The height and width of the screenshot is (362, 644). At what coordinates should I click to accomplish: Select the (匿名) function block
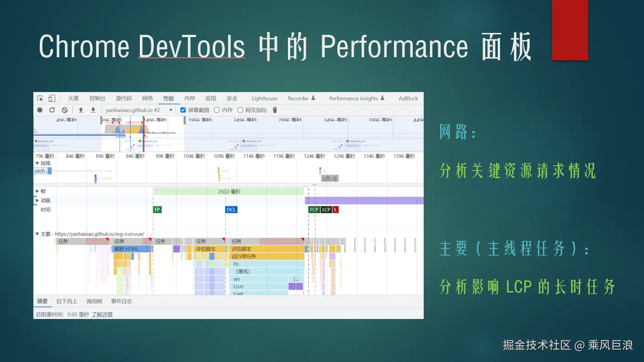(267, 271)
